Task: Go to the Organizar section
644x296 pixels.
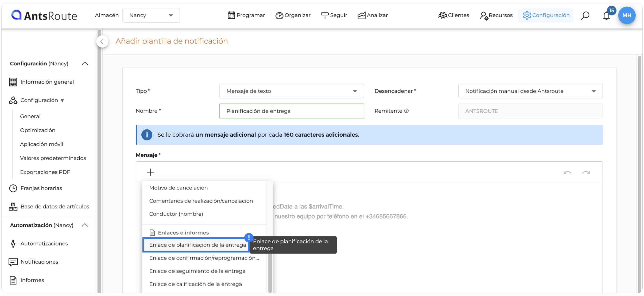Action: pyautogui.click(x=293, y=15)
